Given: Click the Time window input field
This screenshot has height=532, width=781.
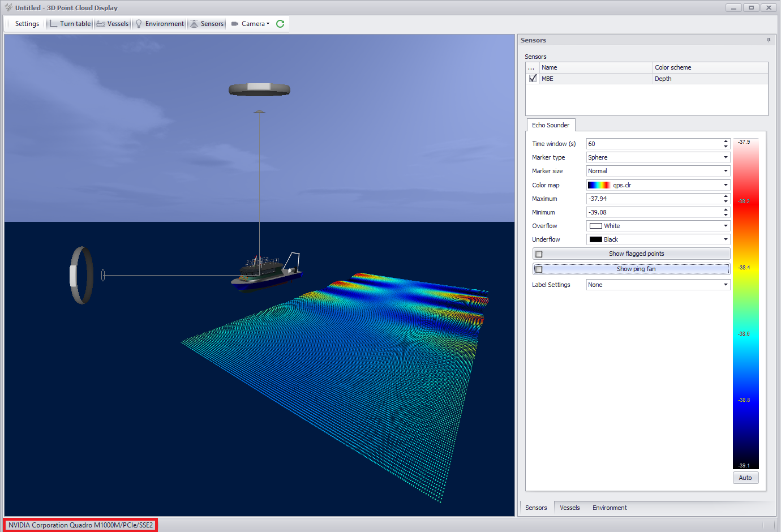Looking at the screenshot, I should (654, 144).
